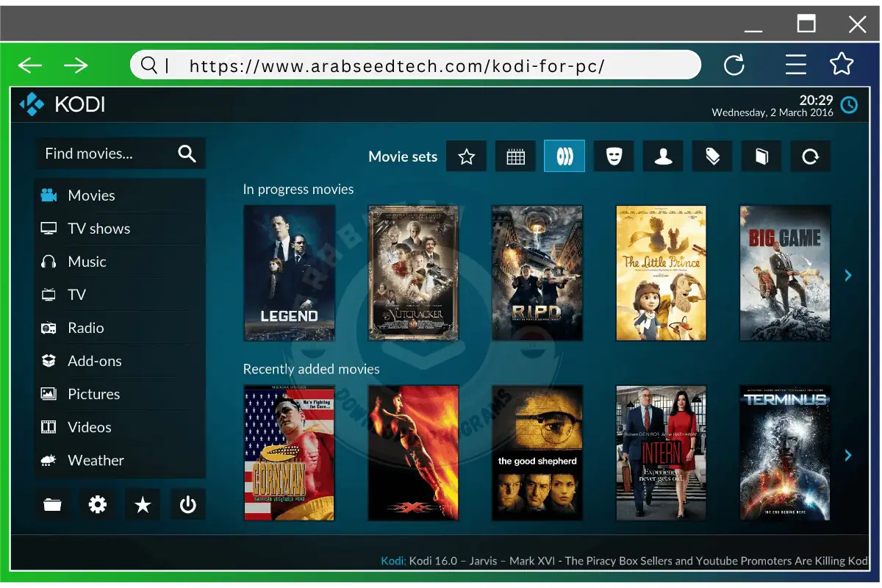
Task: Open the calendar years icon
Action: 515,157
